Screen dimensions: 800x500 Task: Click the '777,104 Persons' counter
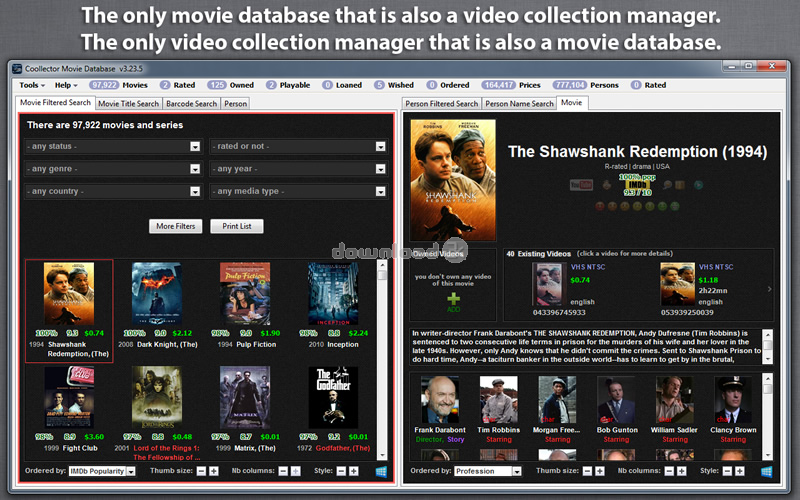coord(586,85)
